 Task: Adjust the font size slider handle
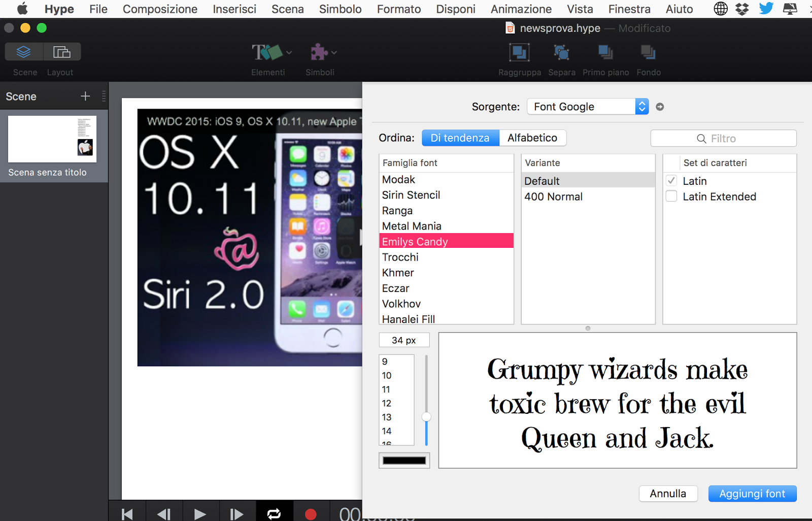click(x=426, y=417)
